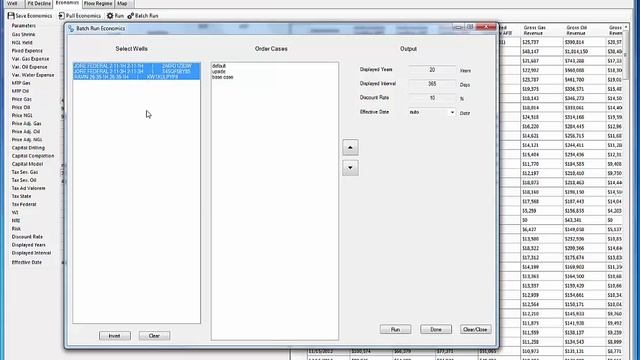The image size is (640, 360).
Task: Click the gear Run icon in the toolbar
Action: coord(110,16)
